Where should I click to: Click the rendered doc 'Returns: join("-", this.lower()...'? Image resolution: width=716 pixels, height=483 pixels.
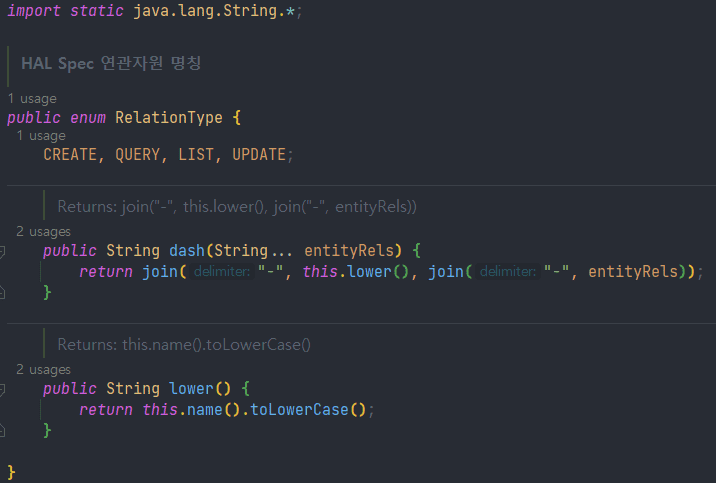237,207
